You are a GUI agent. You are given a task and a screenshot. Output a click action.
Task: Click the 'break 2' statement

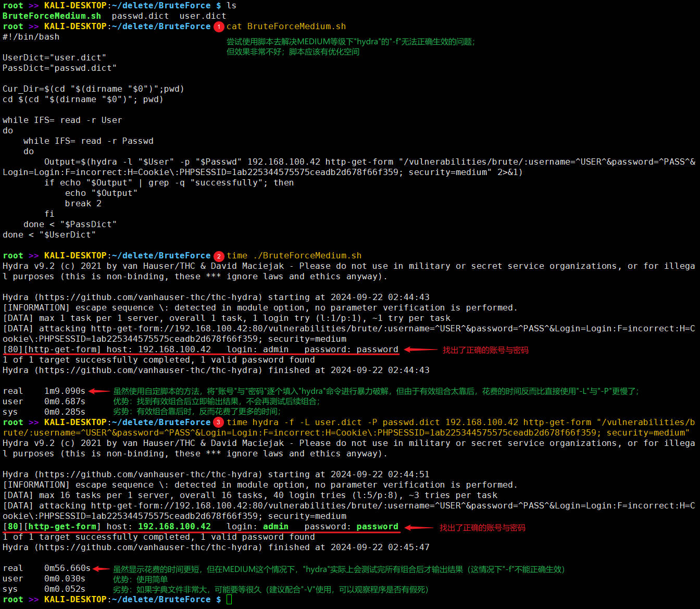coord(83,203)
